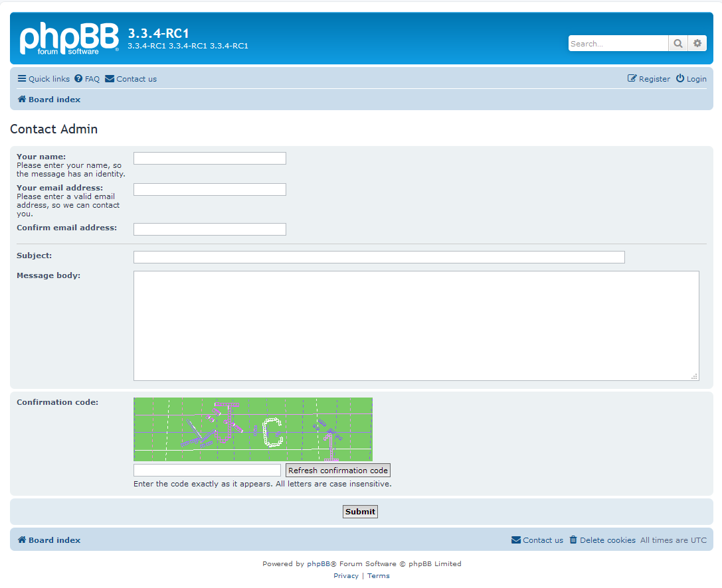Image resolution: width=722 pixels, height=588 pixels.
Task: Open the Quick links menu
Action: (x=44, y=79)
